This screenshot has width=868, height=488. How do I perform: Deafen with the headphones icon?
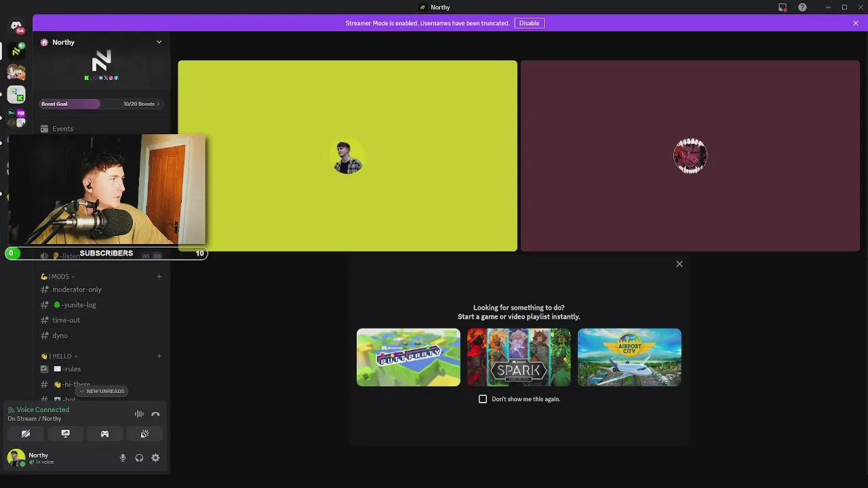coord(139,458)
